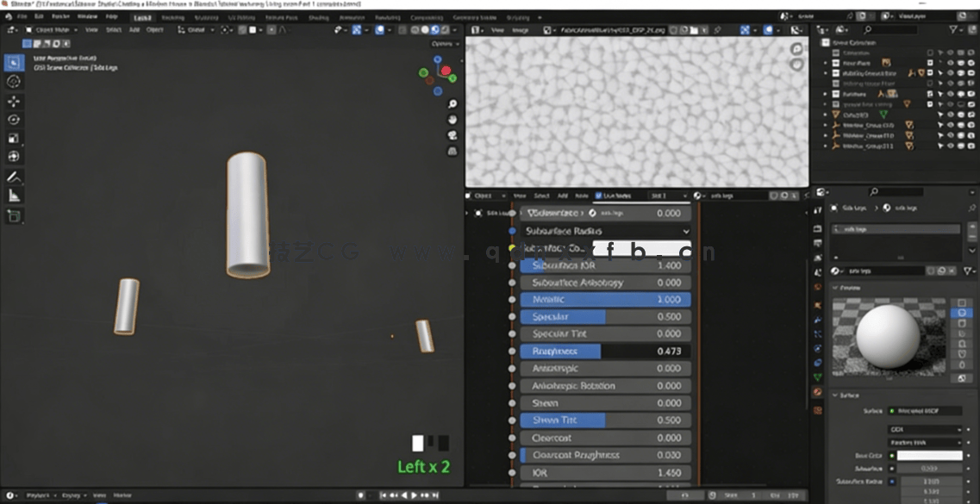Open the Add menu in the shader editor
This screenshot has width=980, height=504.
click(x=562, y=196)
